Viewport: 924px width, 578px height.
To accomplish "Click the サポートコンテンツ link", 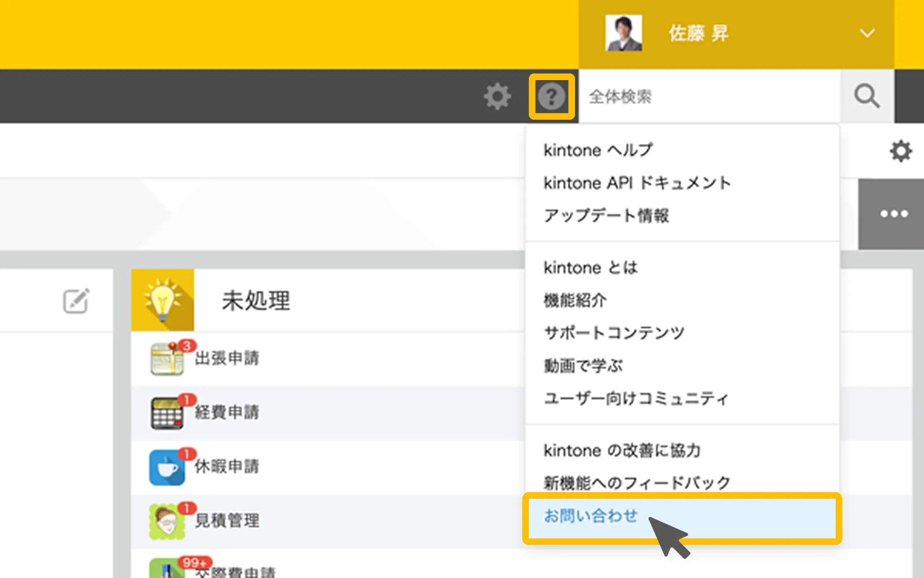I will (614, 333).
